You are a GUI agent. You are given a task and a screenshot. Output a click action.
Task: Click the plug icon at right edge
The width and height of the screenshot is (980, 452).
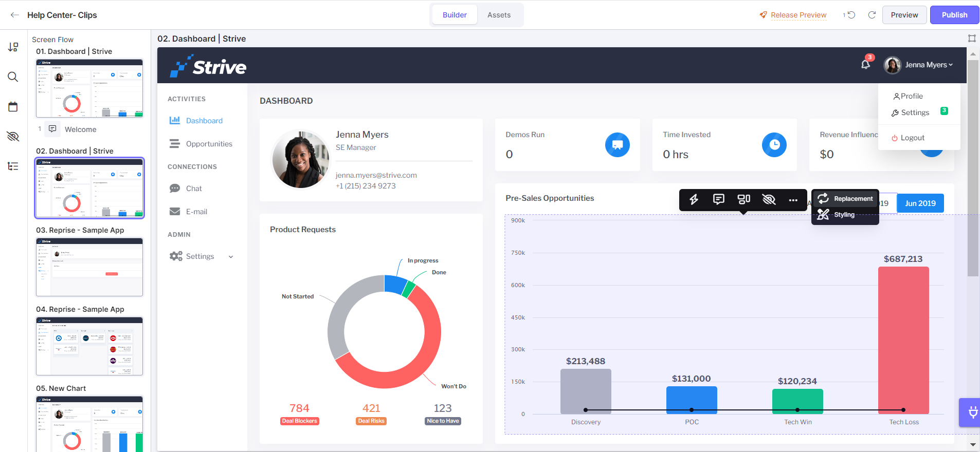972,412
